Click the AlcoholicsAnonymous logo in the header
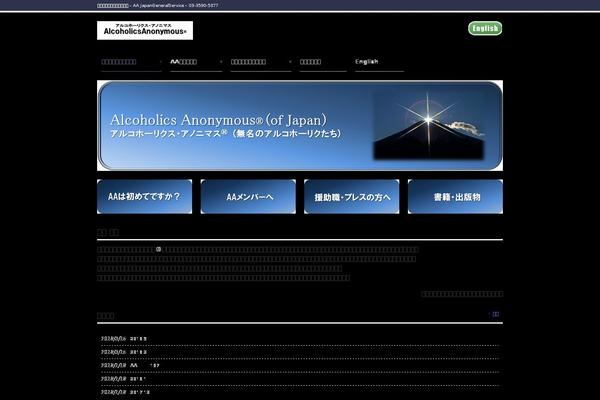This screenshot has height=400, width=600. (x=145, y=30)
